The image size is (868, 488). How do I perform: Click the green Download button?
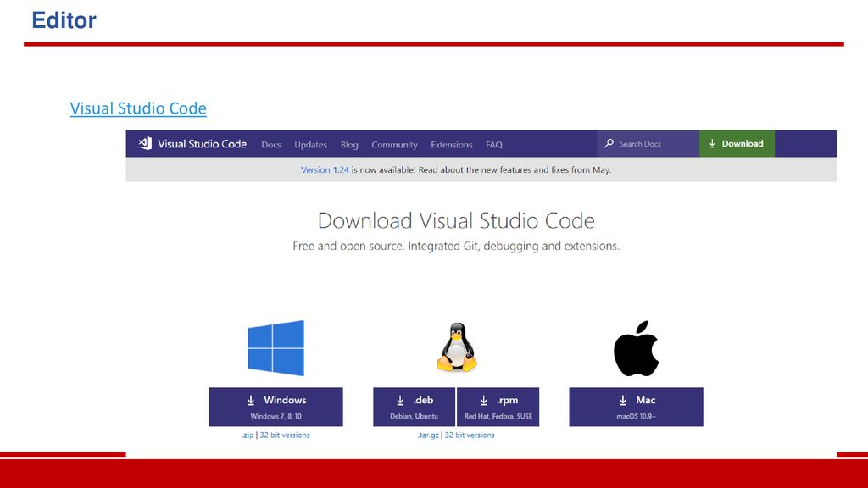tap(737, 143)
